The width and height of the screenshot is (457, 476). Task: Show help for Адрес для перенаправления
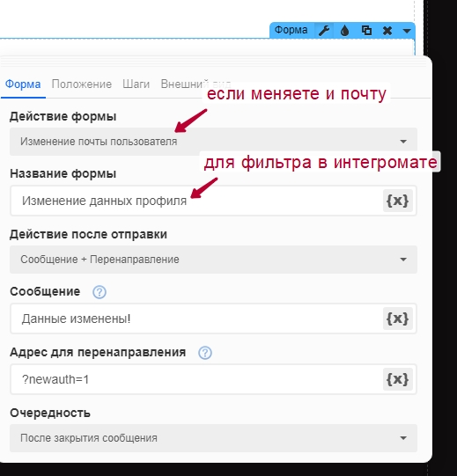[x=205, y=353]
